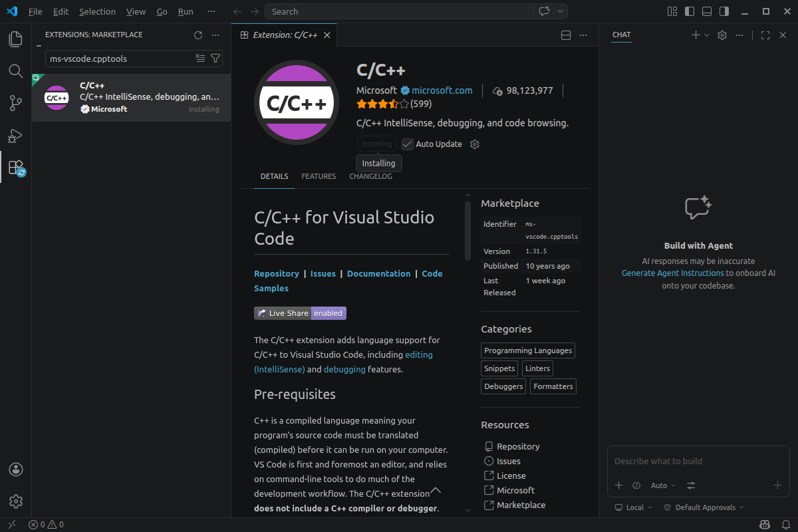
Task: Filter extensions with the funnel icon
Action: click(x=215, y=59)
